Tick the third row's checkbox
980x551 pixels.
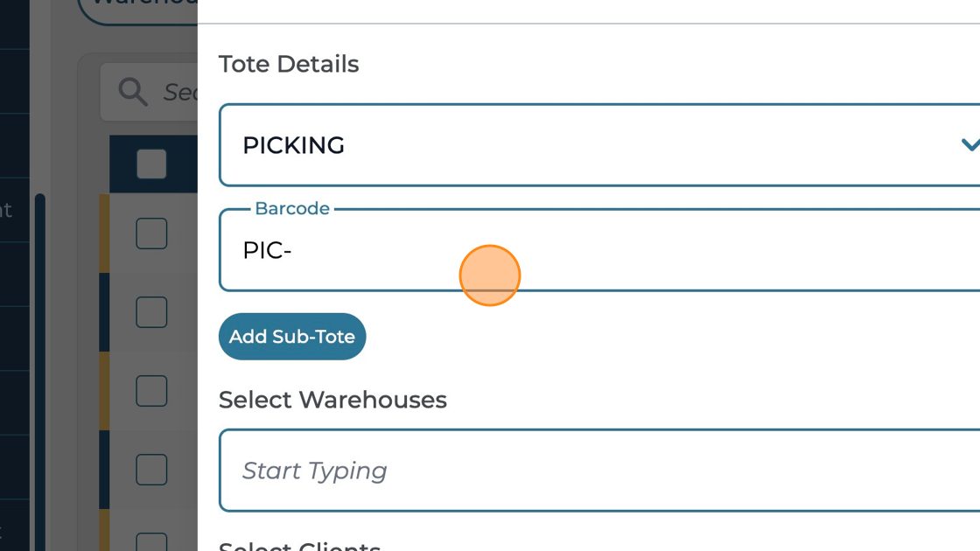click(x=151, y=391)
